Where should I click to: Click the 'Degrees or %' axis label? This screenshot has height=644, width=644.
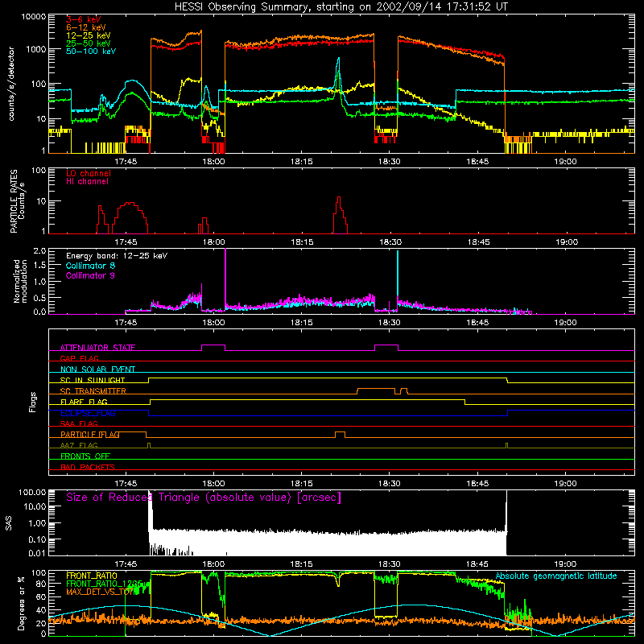[x=22, y=603]
